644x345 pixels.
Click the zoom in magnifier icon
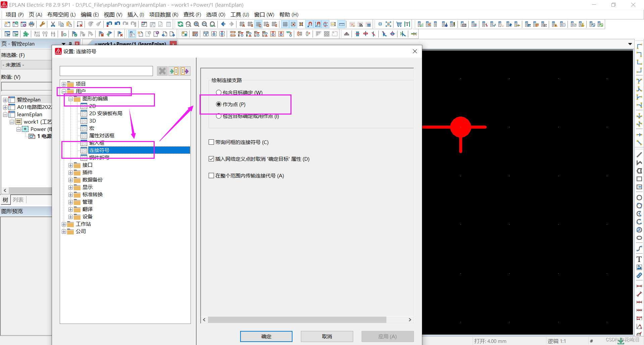pos(196,24)
